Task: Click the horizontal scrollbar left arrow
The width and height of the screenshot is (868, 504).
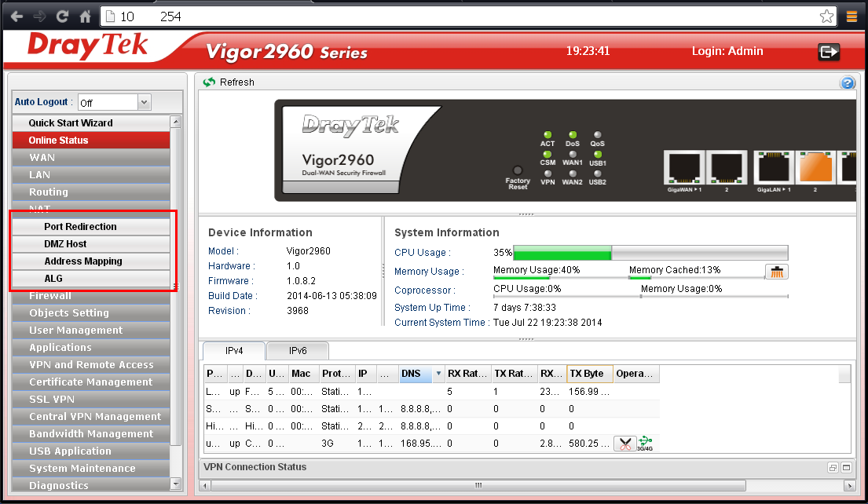Action: click(205, 486)
